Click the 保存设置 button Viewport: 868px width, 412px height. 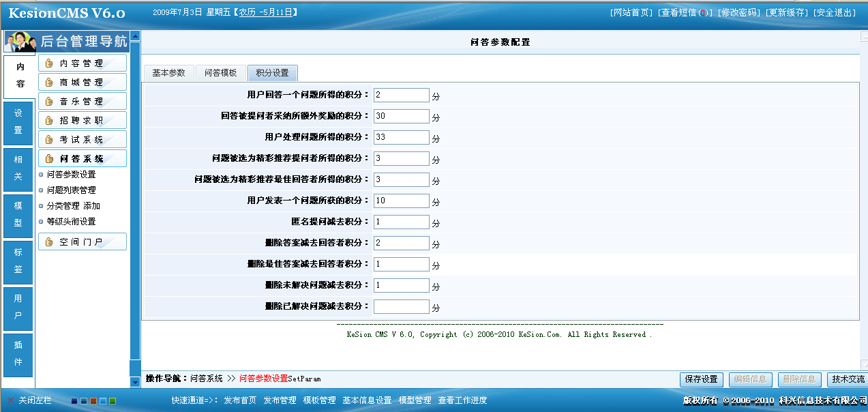point(701,380)
